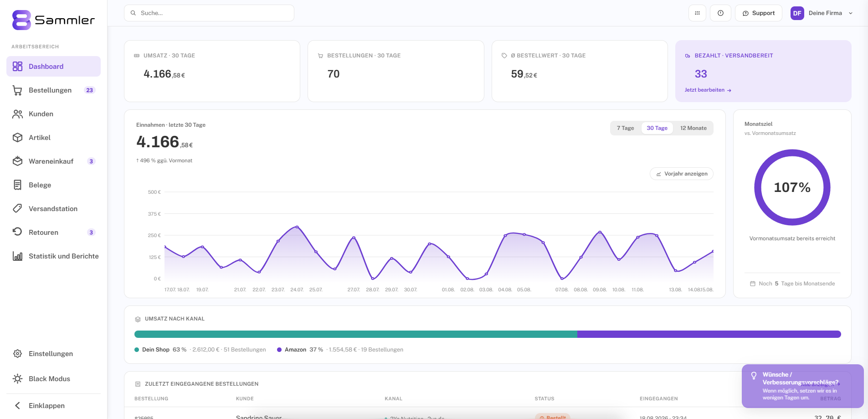Open Wareneinkauf via its package icon
The width and height of the screenshot is (868, 419).
click(x=18, y=161)
